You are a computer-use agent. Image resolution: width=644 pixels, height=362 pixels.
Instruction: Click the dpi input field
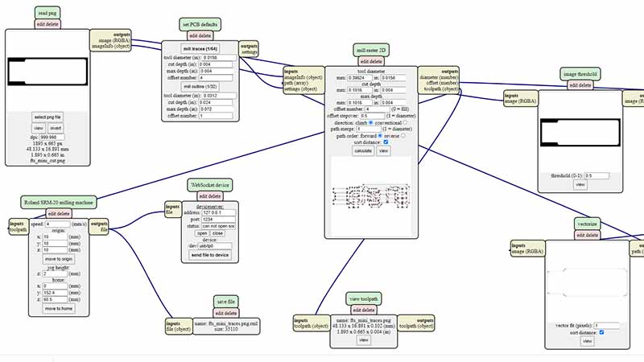52,138
